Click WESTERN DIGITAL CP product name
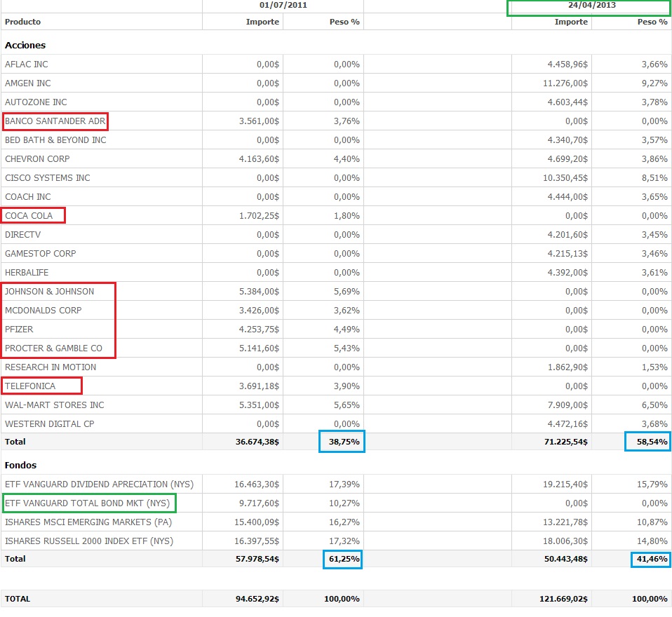Image resolution: width=672 pixels, height=617 pixels. [x=50, y=423]
